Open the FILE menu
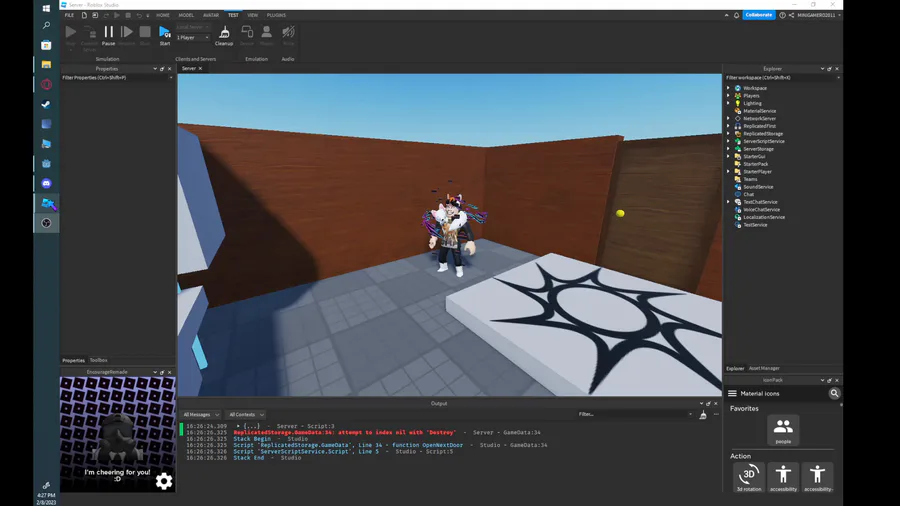The width and height of the screenshot is (900, 506). pos(69,15)
